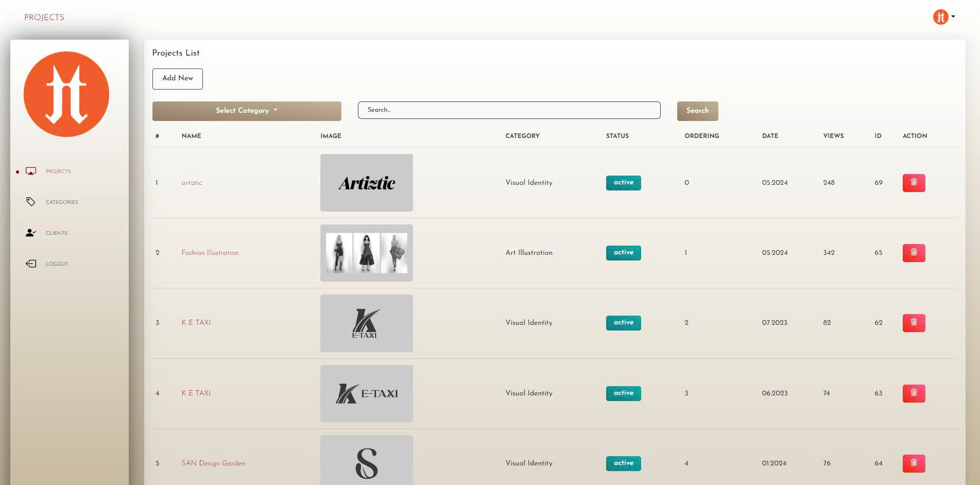This screenshot has height=485, width=980.
Task: Click the Artiztic project thumbnail image
Action: [x=366, y=183]
